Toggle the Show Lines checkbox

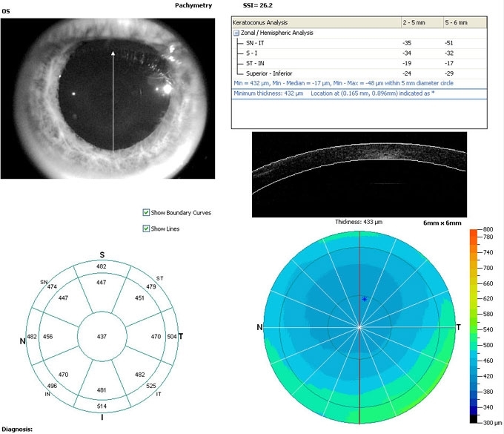(146, 228)
